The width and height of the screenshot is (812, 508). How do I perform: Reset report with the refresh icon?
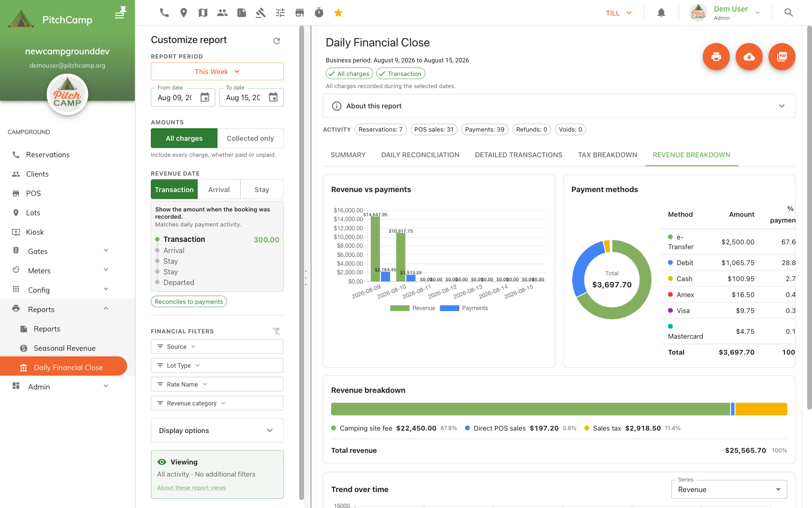click(276, 41)
